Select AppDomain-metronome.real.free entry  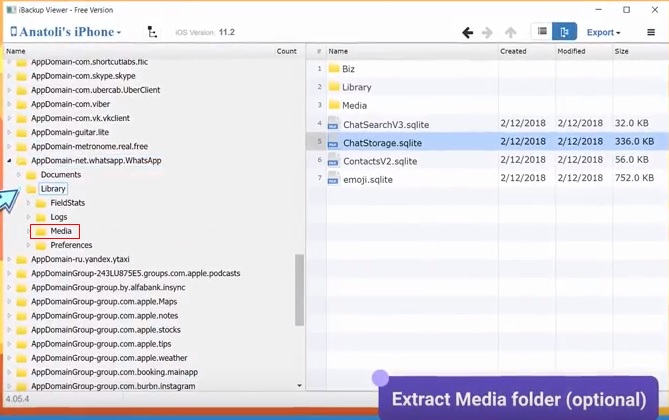pos(89,146)
